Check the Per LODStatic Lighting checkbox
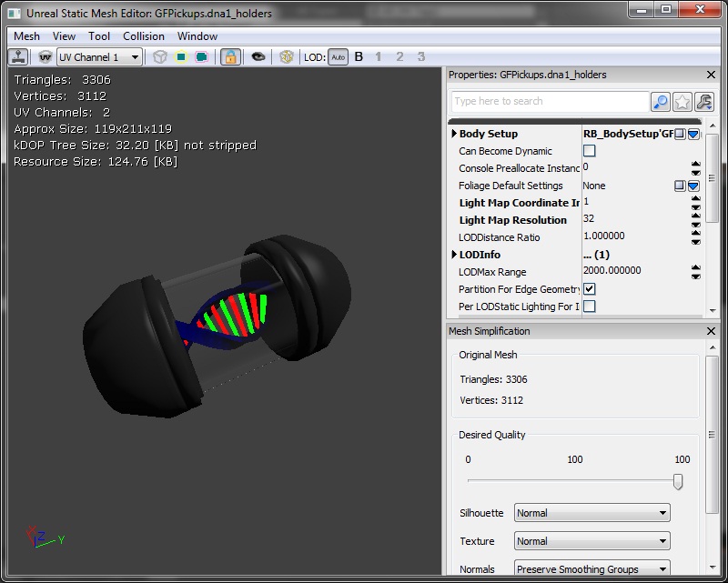This screenshot has height=583, width=728. pyautogui.click(x=590, y=307)
